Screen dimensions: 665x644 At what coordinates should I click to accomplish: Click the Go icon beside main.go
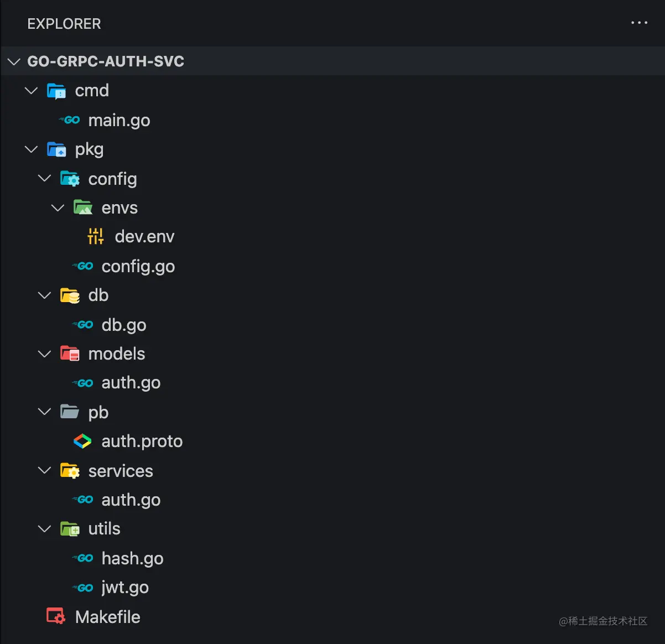(70, 120)
